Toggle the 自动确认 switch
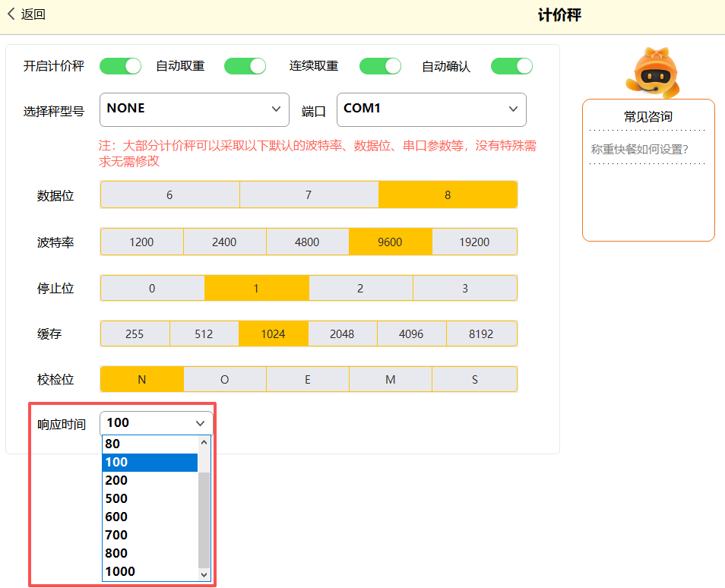The image size is (725, 588). pyautogui.click(x=511, y=66)
